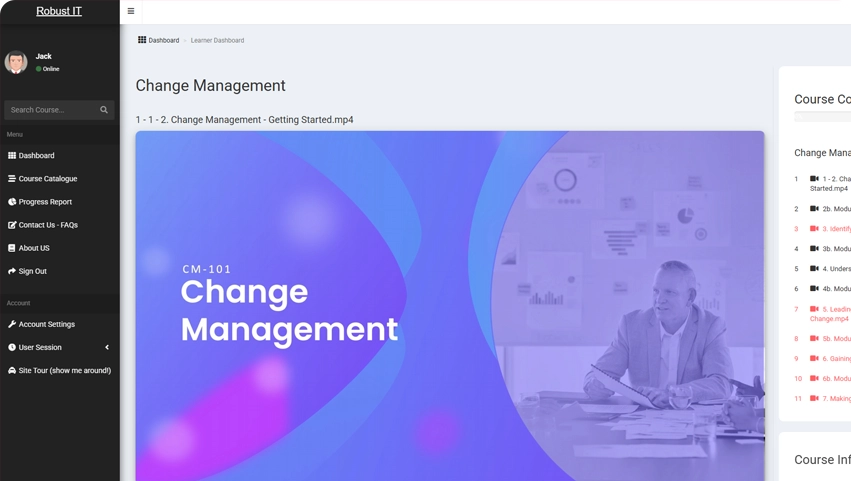The image size is (851, 481).
Task: Click the Learner Dashboard breadcrumb
Action: tap(218, 40)
